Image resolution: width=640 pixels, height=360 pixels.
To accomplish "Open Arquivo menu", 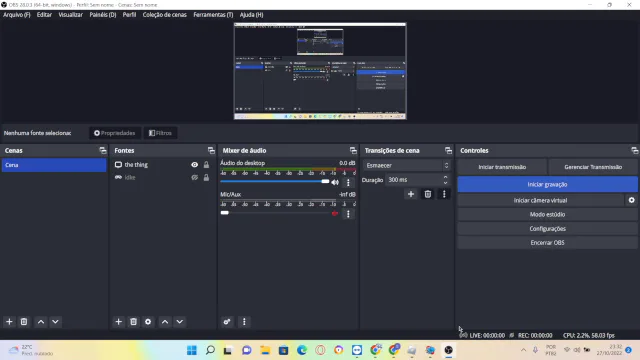I will [17, 15].
